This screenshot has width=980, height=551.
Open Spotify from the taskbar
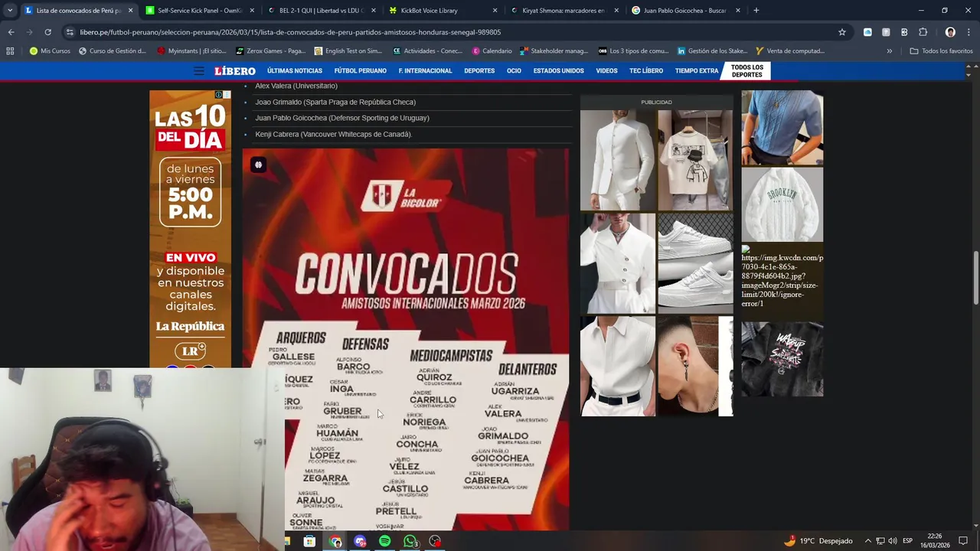tap(384, 541)
